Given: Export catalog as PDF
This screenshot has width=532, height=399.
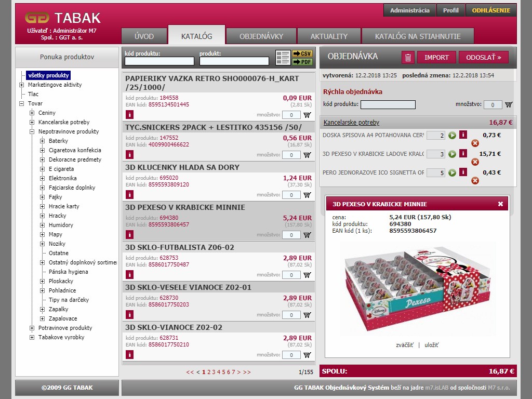Looking at the screenshot, I should (x=302, y=62).
